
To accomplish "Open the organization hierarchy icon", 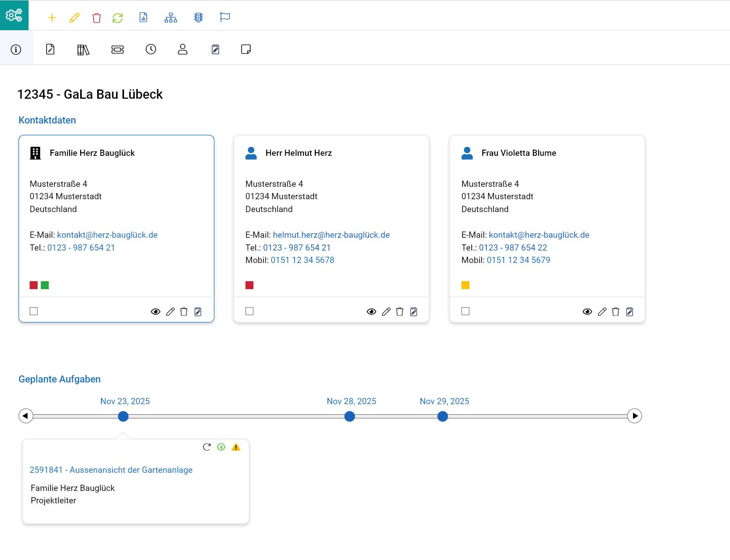I will [171, 18].
